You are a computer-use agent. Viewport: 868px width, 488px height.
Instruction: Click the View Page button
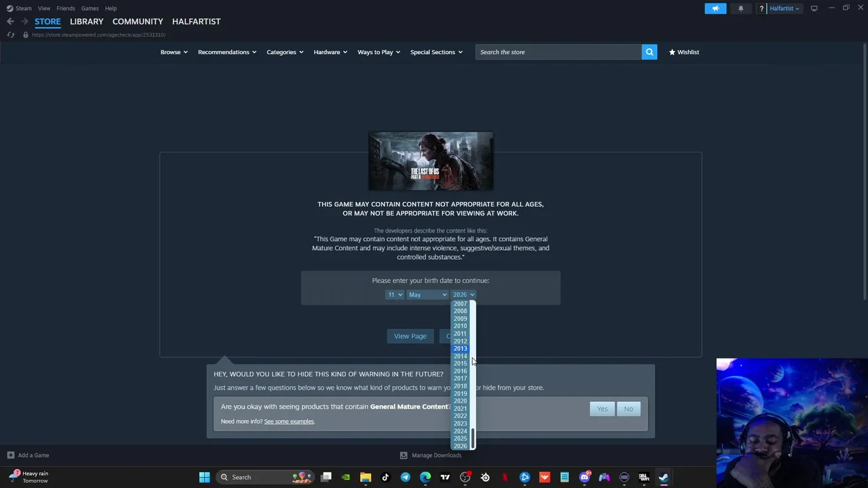point(410,336)
